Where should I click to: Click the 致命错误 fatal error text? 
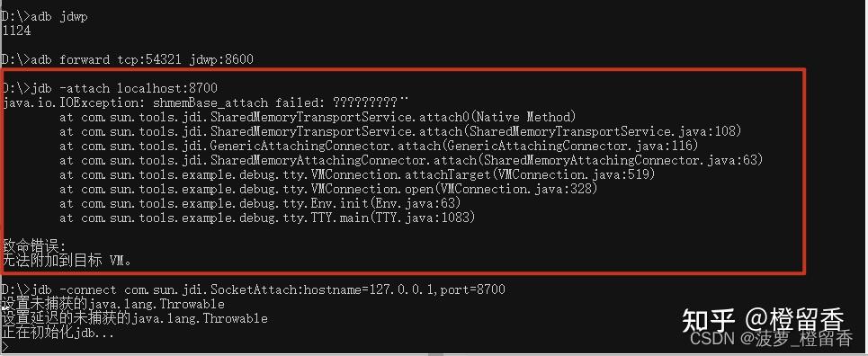tap(34, 245)
